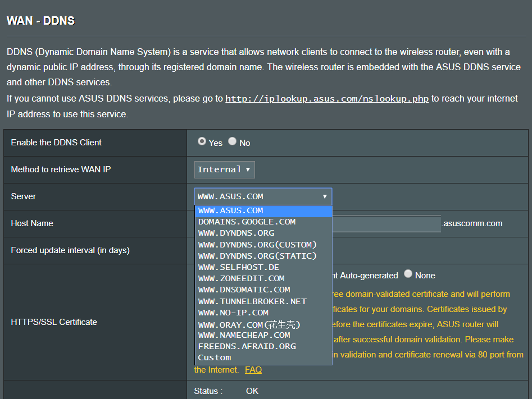Viewport: 532px width, 399px height.
Task: Select Yes to enable DDNS Client
Action: click(202, 142)
